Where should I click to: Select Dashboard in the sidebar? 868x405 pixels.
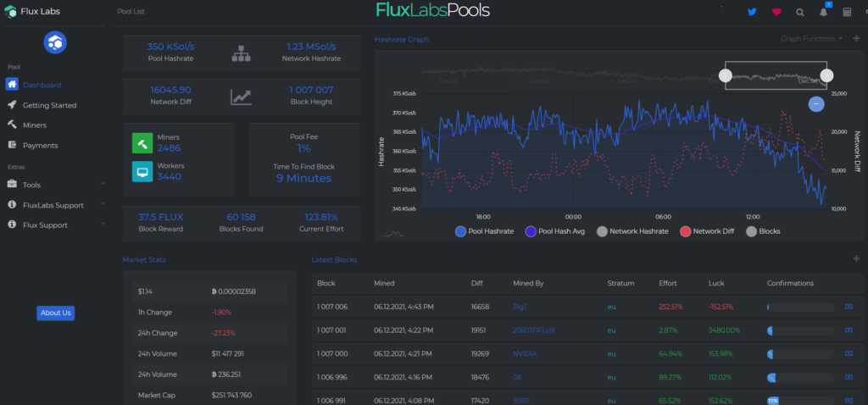(42, 85)
